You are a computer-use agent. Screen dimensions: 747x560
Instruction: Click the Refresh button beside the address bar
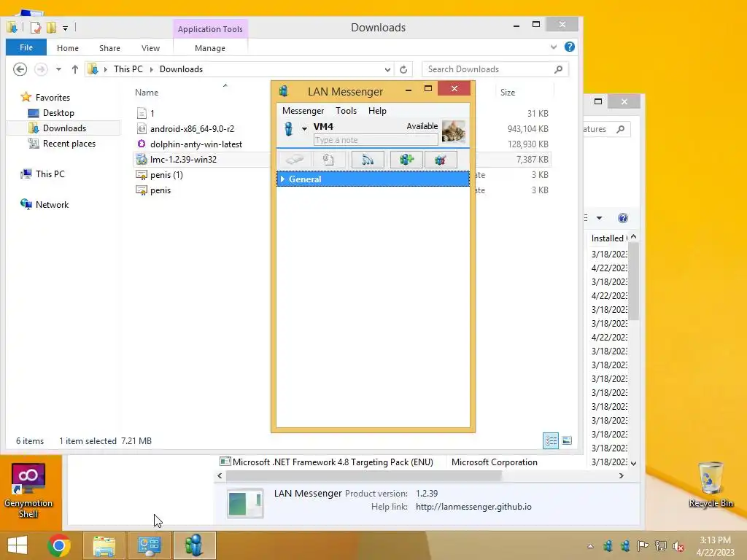403,69
